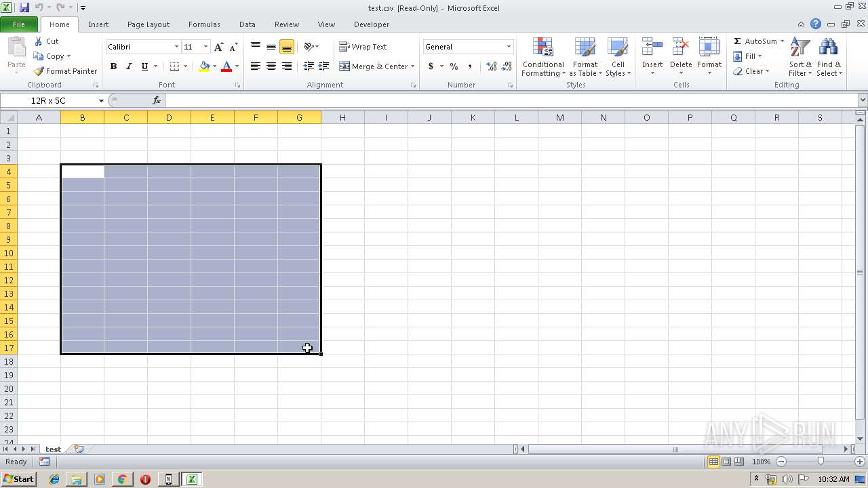The height and width of the screenshot is (488, 868).
Task: Click the Paste clipboard icon
Action: 16,48
